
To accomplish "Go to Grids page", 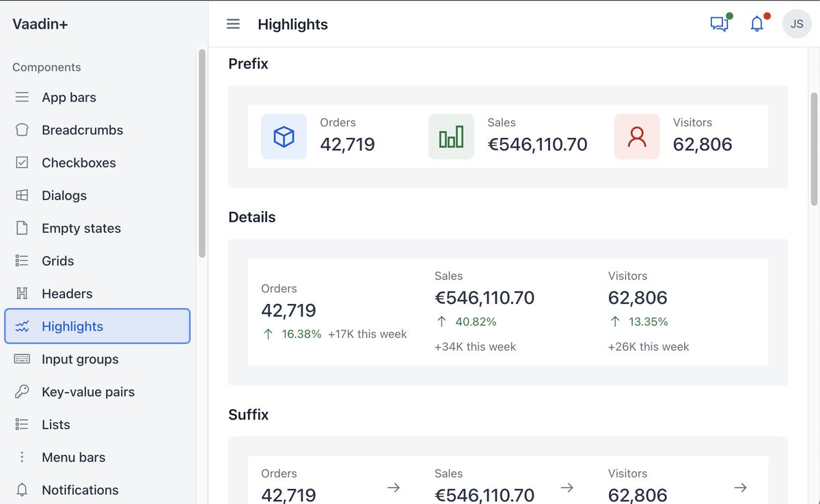I will tap(97, 261).
